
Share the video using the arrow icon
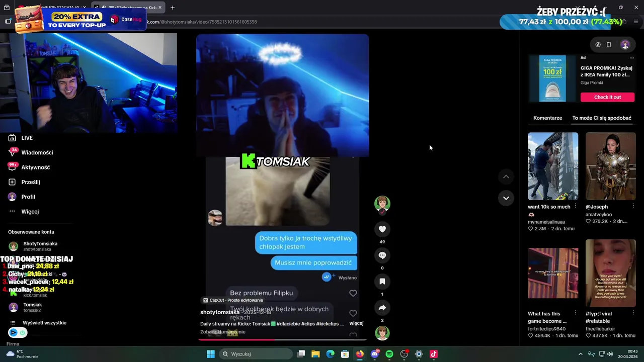(382, 308)
